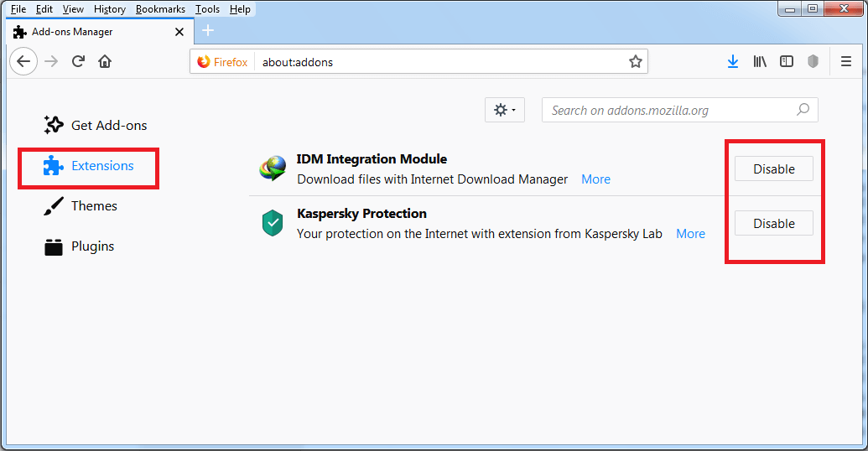
Task: Minimize the Firefox window
Action: coord(790,8)
